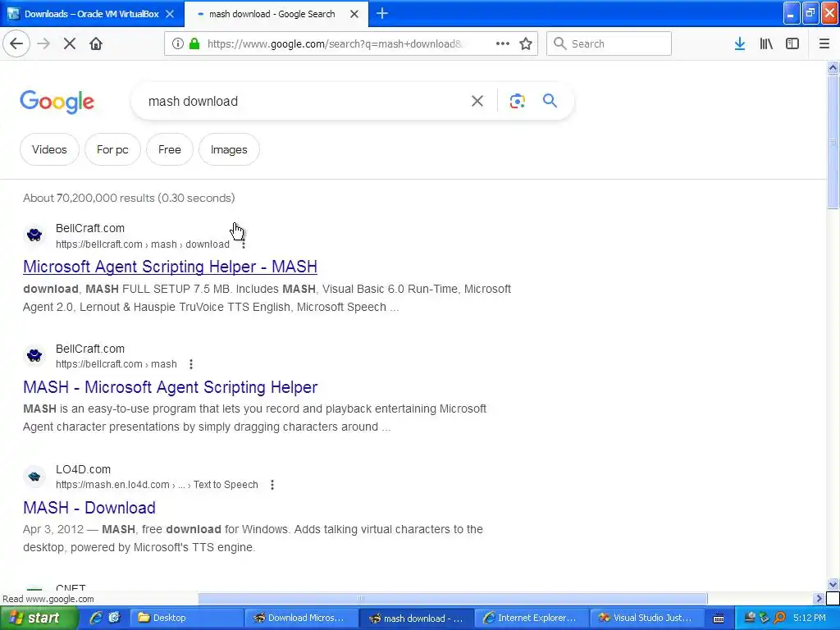Switch to Visual Studio Just... taskbar window
This screenshot has width=840, height=630.
pyautogui.click(x=646, y=618)
